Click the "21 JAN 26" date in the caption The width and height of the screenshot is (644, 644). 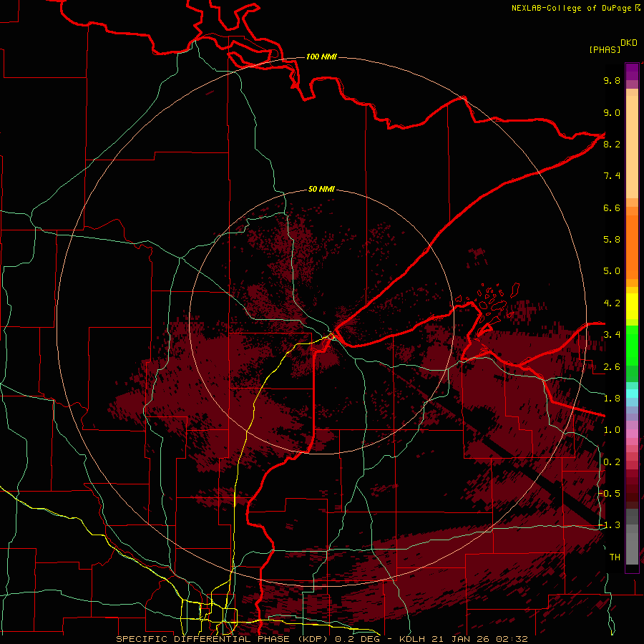[462, 639]
